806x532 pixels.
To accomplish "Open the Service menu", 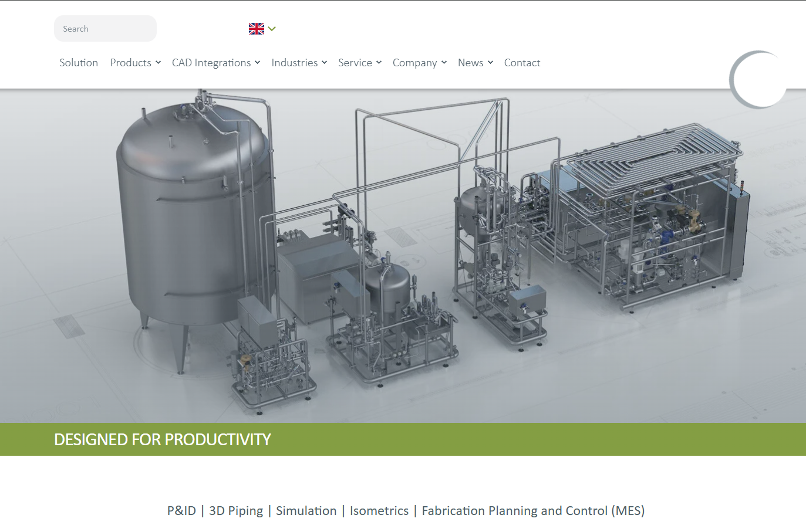I will (355, 63).
